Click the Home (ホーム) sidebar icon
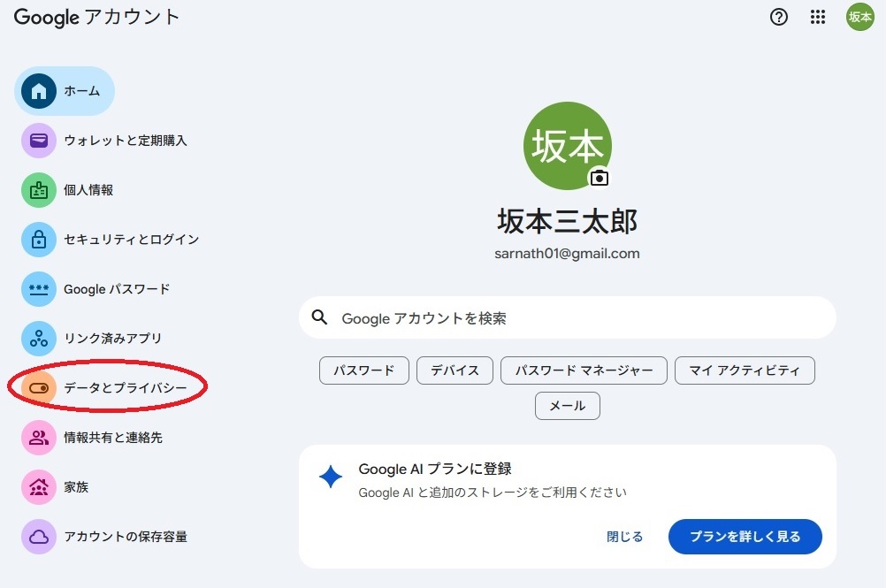The image size is (886, 588). pyautogui.click(x=38, y=91)
